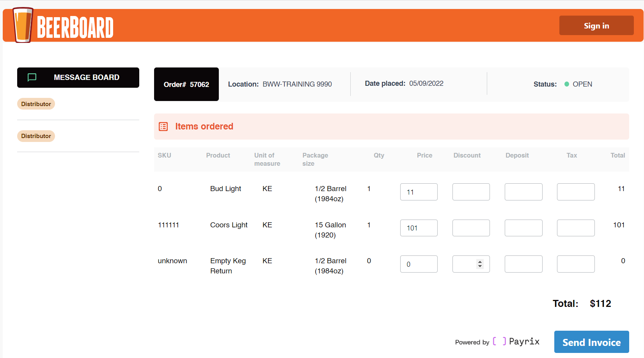Click the Items ordered list icon
The width and height of the screenshot is (644, 358).
point(163,126)
